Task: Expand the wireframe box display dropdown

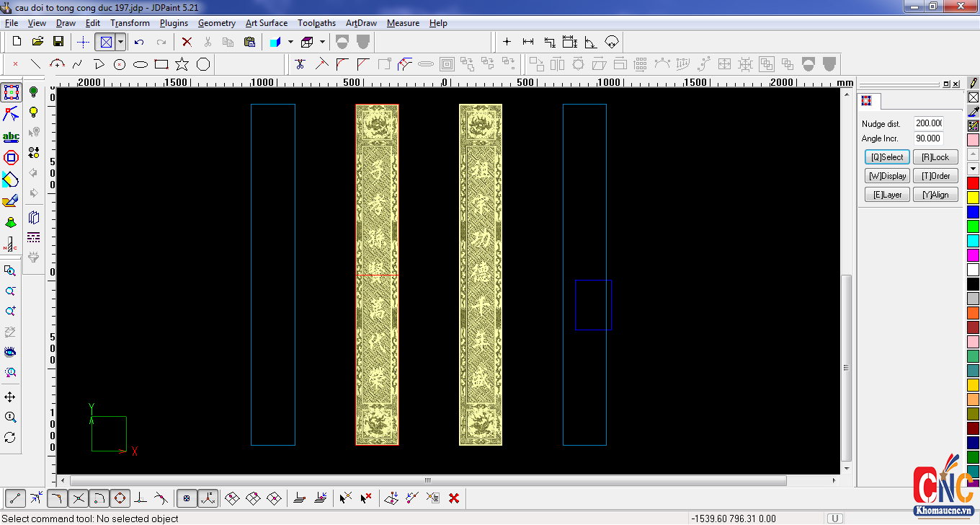Action: click(322, 42)
